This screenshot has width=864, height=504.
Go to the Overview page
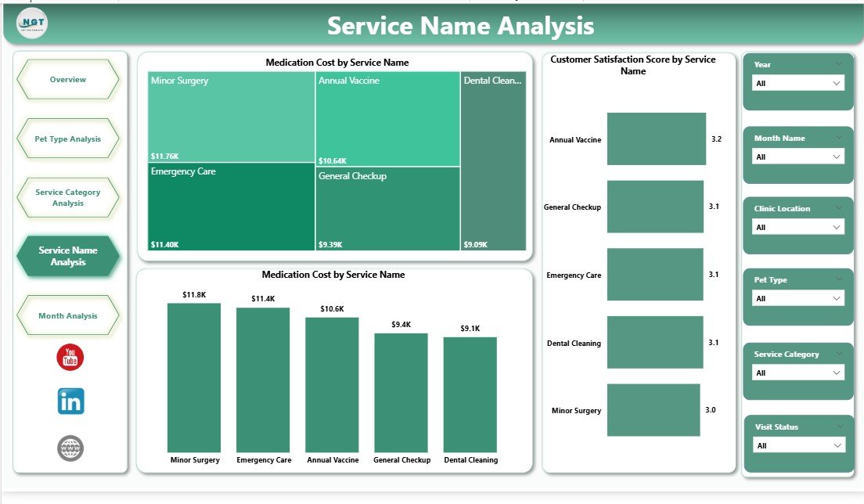[x=68, y=80]
